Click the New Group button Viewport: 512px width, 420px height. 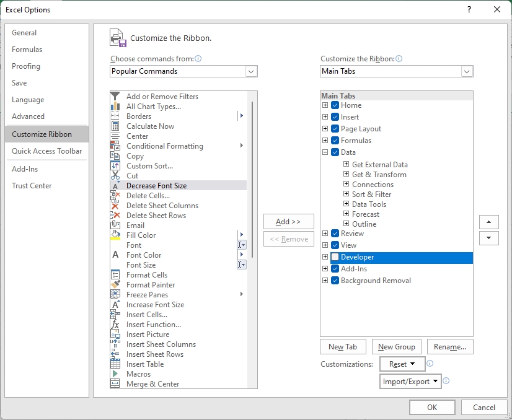tap(397, 346)
